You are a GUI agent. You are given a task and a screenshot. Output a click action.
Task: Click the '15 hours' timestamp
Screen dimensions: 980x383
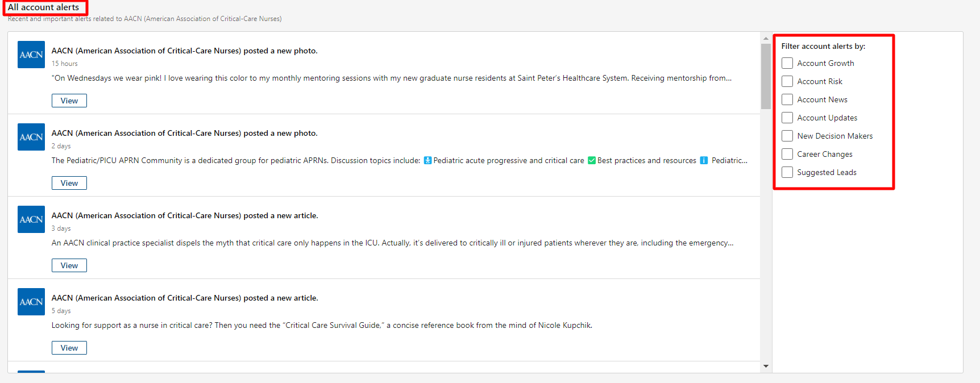tap(64, 64)
